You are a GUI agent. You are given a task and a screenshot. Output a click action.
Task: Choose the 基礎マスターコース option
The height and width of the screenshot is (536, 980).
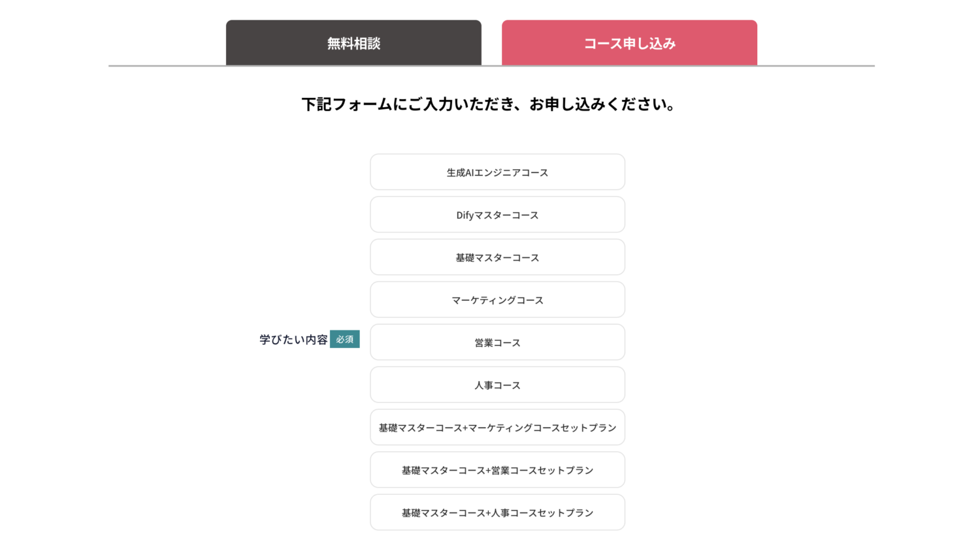(497, 257)
